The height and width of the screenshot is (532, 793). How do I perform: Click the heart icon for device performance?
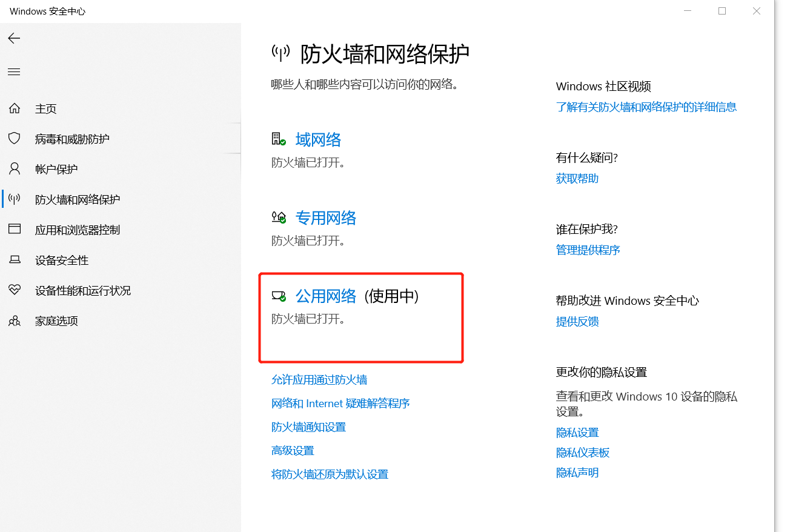point(15,290)
